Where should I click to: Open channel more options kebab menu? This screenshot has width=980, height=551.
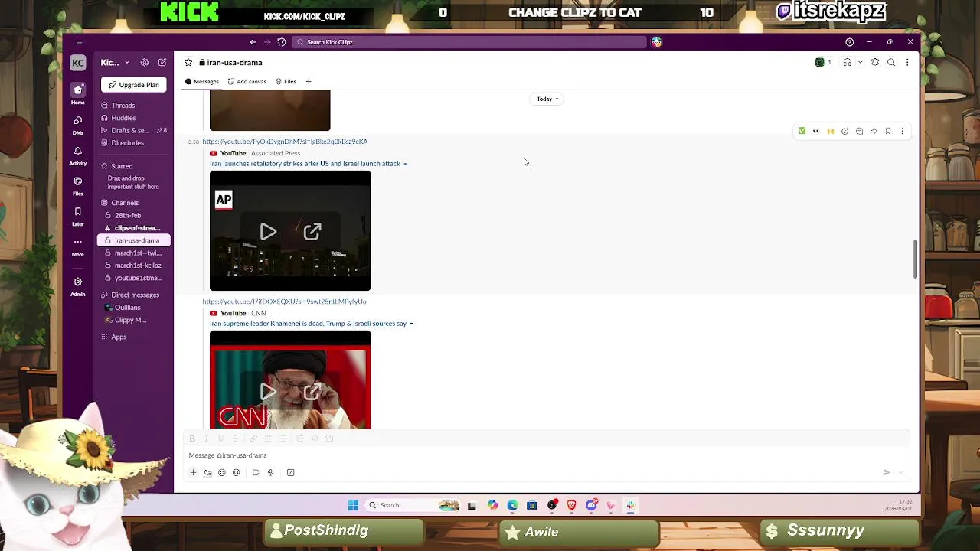coord(907,63)
